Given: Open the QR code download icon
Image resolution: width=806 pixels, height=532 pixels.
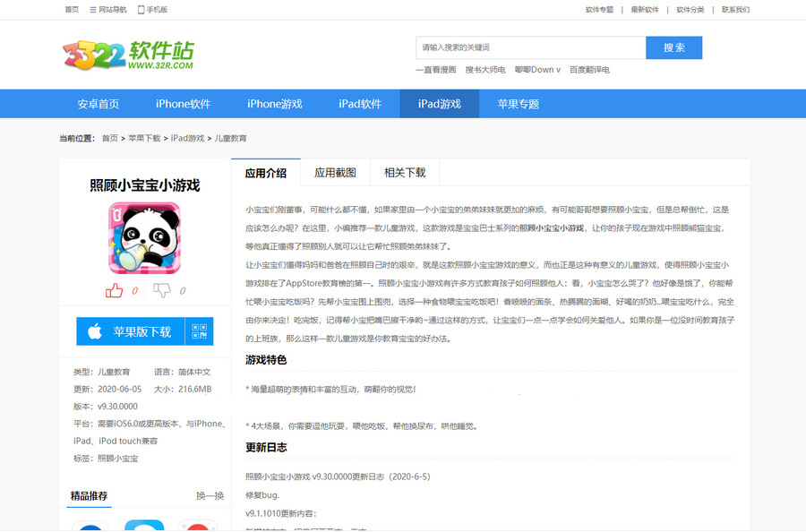Looking at the screenshot, I should [x=200, y=331].
